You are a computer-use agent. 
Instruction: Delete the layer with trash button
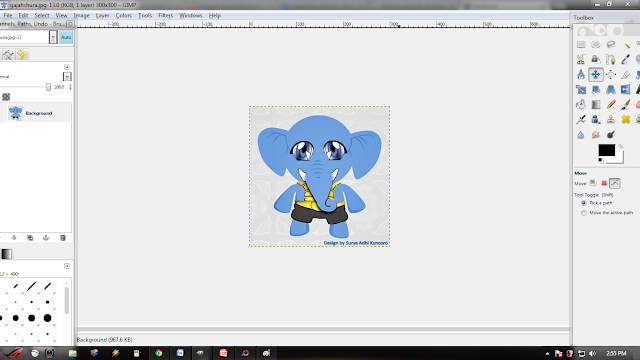pyautogui.click(x=63, y=238)
